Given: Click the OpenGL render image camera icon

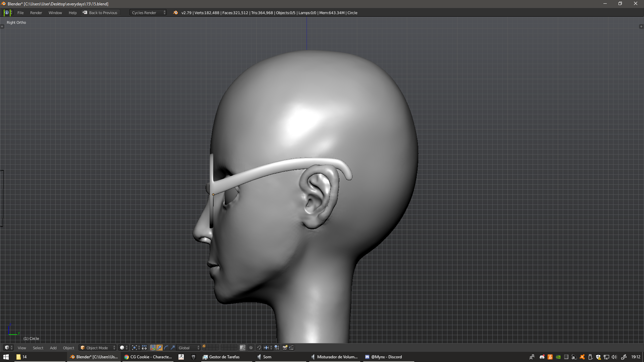Looking at the screenshot, I should click(x=285, y=348).
